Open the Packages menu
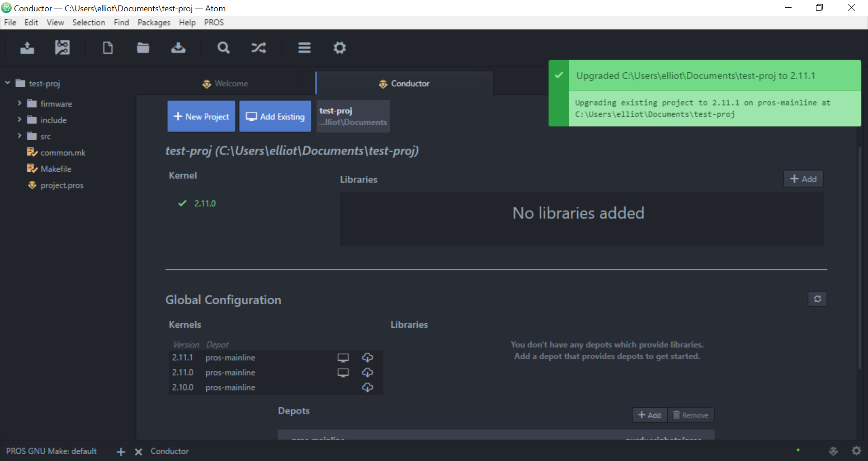This screenshot has height=461, width=868. (154, 23)
